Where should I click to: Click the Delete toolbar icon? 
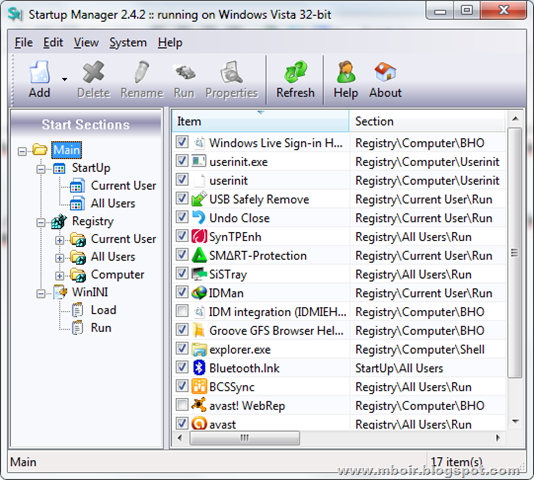93,72
